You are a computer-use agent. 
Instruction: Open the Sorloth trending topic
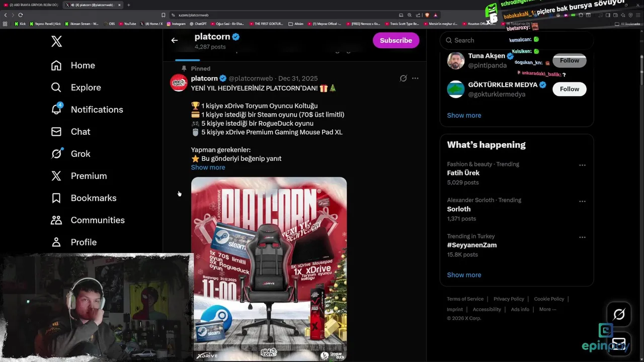tap(459, 209)
